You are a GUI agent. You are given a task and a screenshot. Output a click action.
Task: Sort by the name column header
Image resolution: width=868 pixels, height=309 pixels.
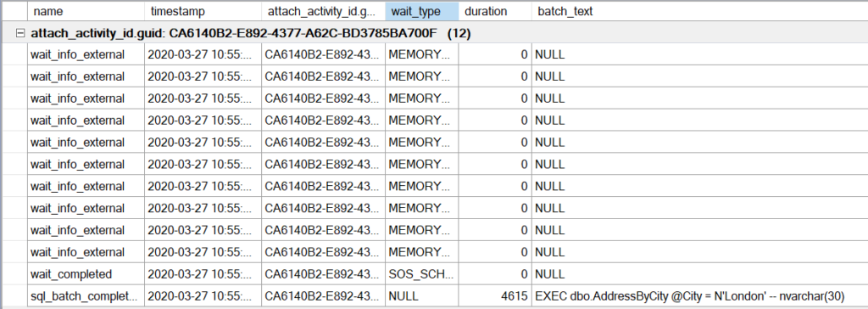click(86, 11)
